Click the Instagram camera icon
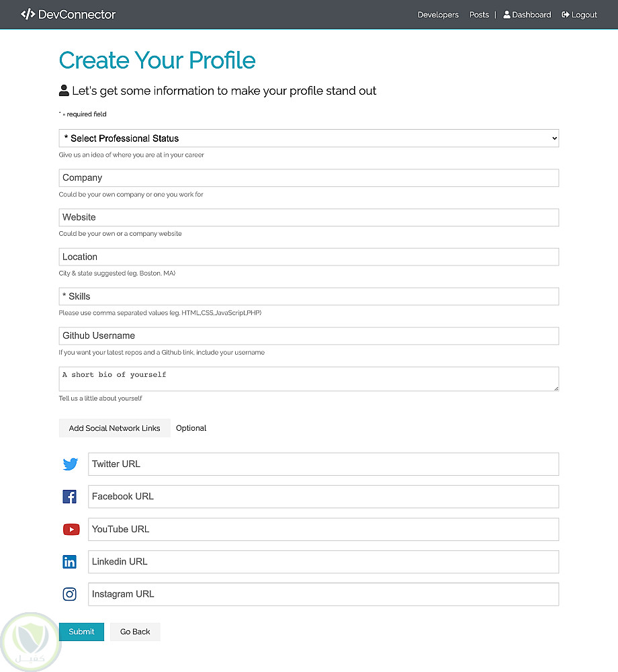This screenshot has width=618, height=672. point(69,594)
